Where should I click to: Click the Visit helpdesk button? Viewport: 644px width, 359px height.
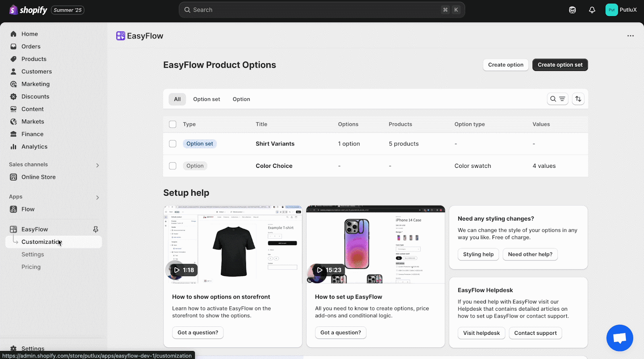[x=481, y=333]
